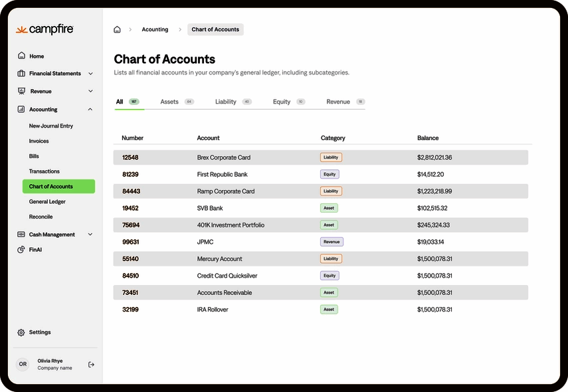Open the Home icon in sidebar
This screenshot has height=392, width=568.
pyautogui.click(x=21, y=56)
